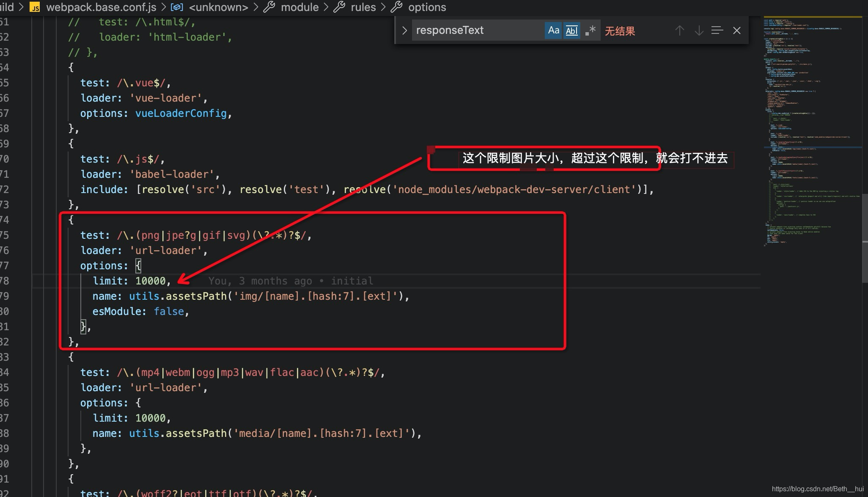The image size is (868, 497).
Task: Select the rules breadcrumb item
Action: [363, 7]
